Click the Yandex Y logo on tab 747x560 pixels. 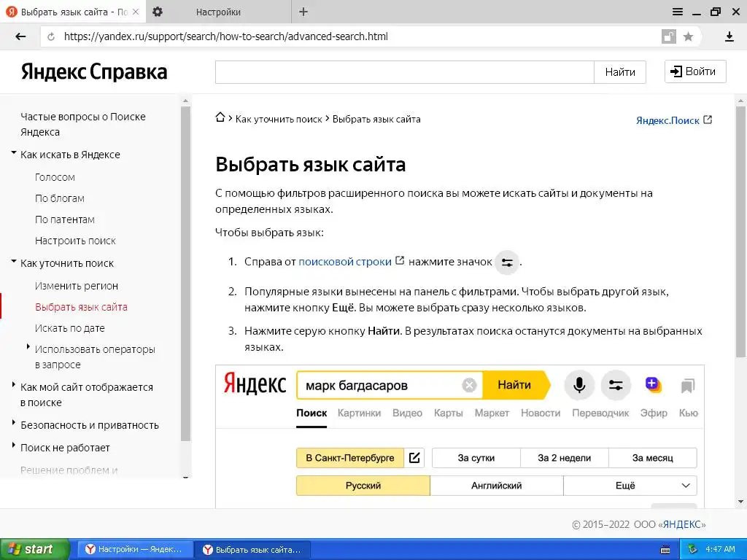12,12
